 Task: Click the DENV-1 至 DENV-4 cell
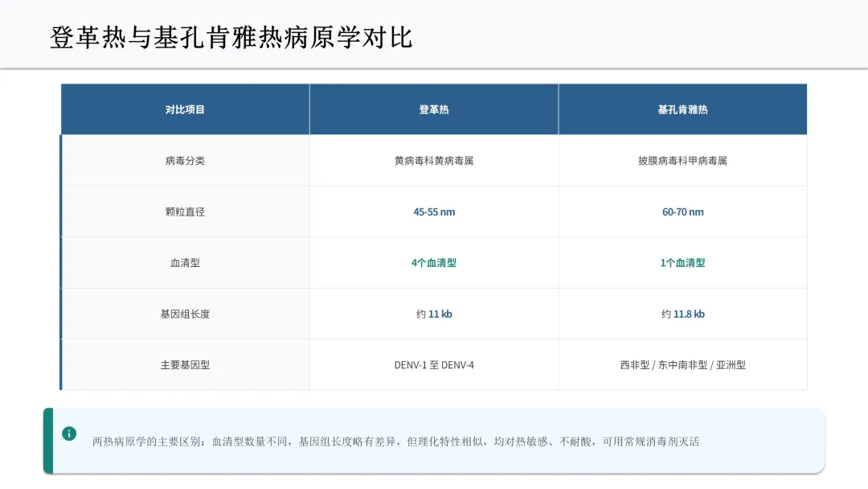[434, 365]
